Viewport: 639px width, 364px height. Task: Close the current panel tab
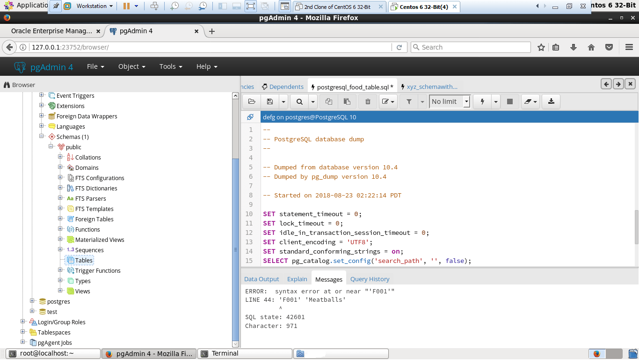[631, 84]
